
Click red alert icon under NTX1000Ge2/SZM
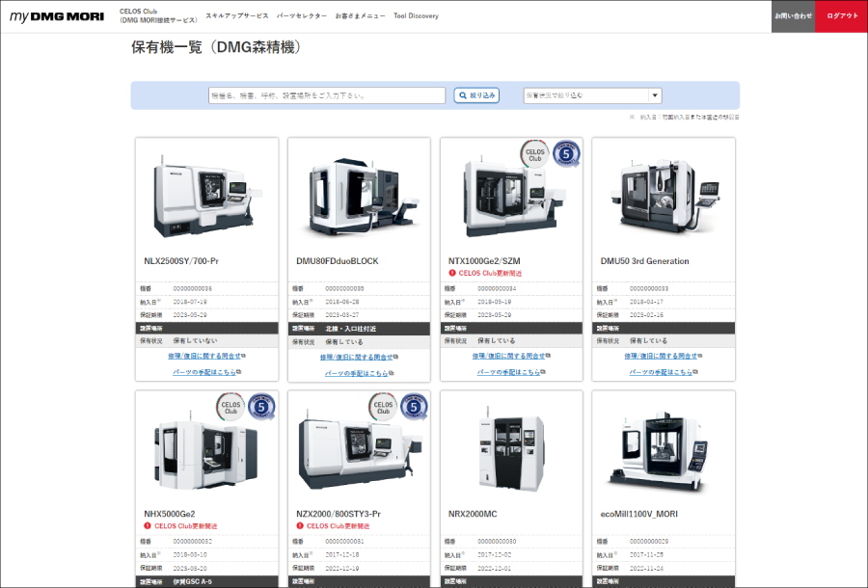452,273
